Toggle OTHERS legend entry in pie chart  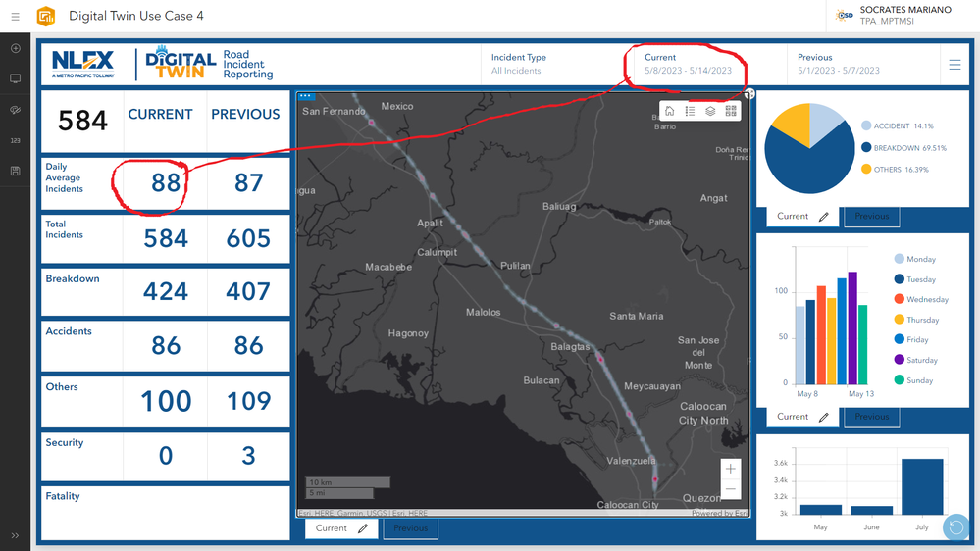pos(895,170)
